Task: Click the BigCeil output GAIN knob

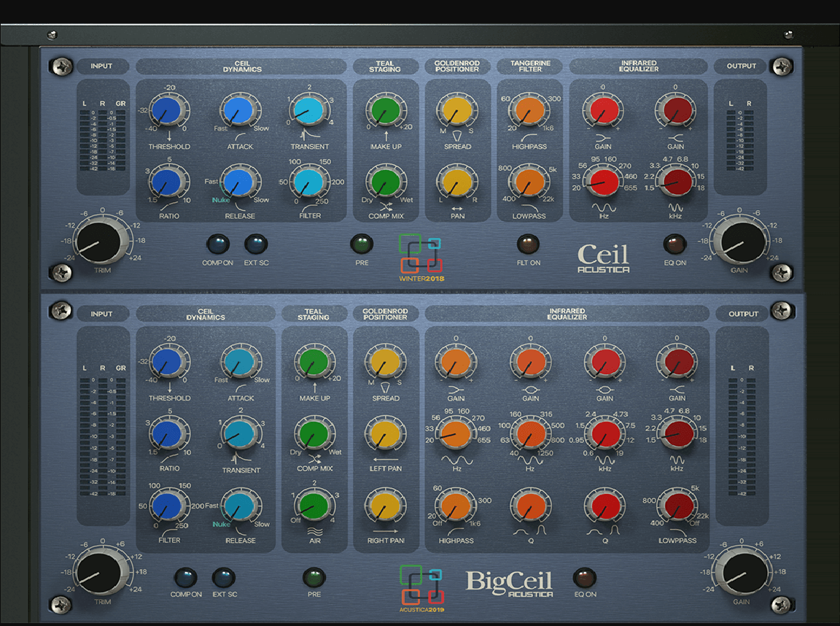Action: point(743,573)
